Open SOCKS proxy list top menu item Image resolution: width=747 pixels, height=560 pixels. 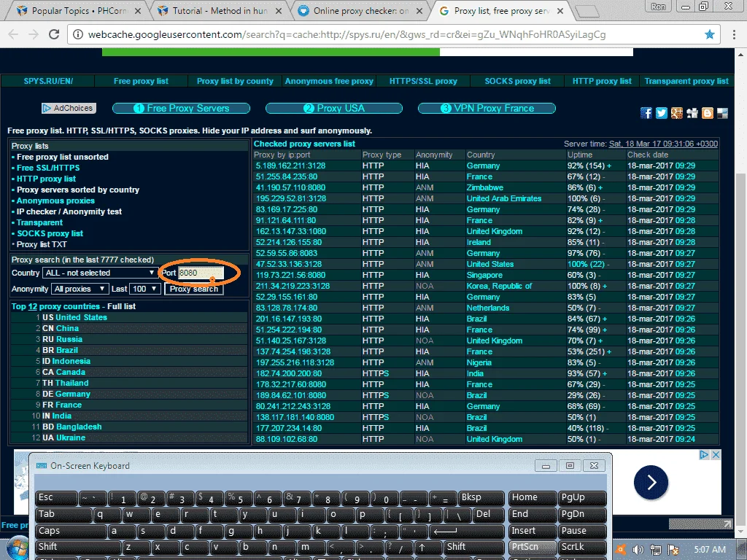click(517, 81)
